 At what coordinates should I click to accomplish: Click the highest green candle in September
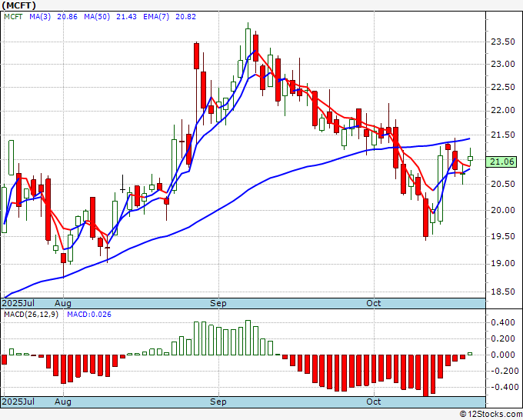248,44
